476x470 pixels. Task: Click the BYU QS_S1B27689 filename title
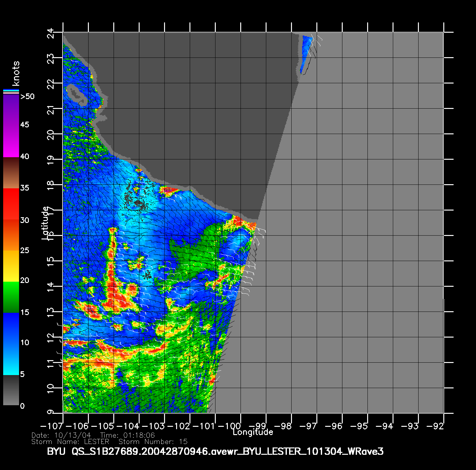point(215,451)
